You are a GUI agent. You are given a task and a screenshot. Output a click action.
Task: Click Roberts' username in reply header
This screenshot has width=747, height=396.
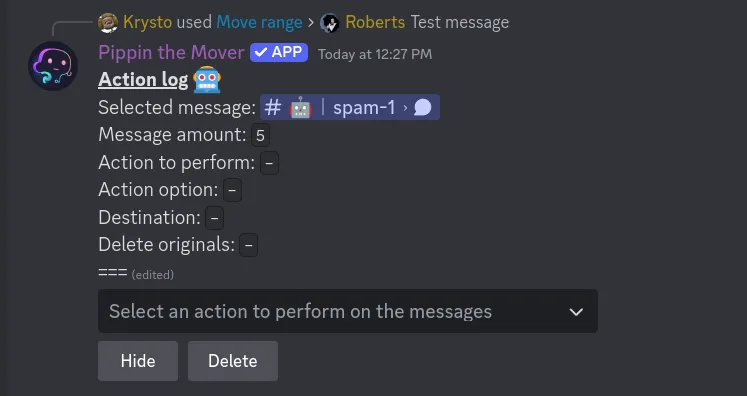click(375, 22)
